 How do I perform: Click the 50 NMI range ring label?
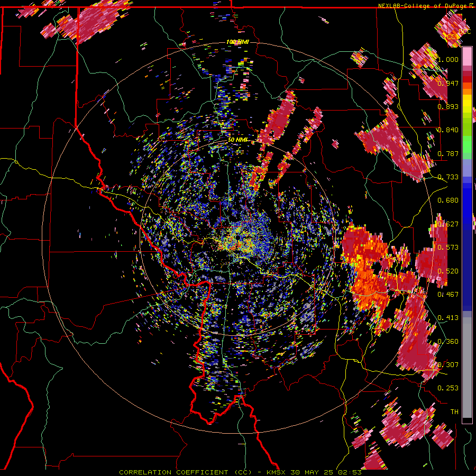pyautogui.click(x=238, y=140)
